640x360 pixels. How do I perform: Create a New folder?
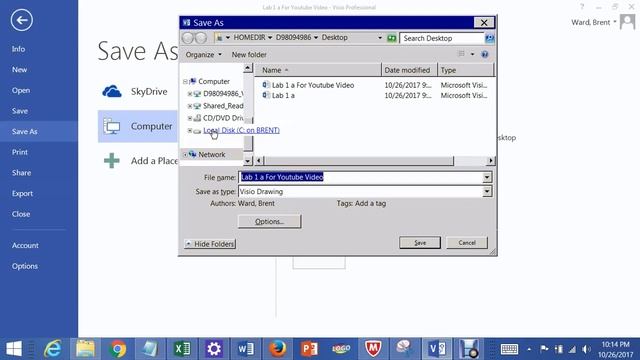[x=249, y=55]
